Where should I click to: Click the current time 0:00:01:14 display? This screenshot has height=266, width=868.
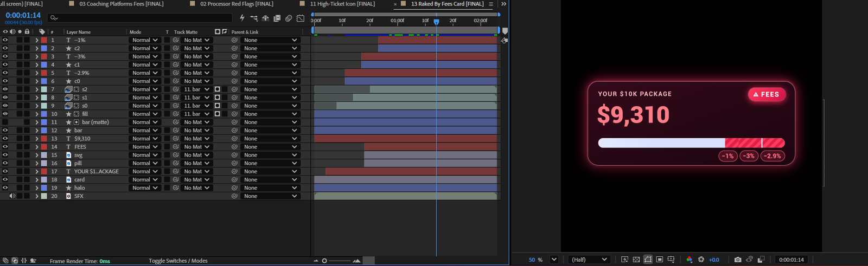coord(23,15)
